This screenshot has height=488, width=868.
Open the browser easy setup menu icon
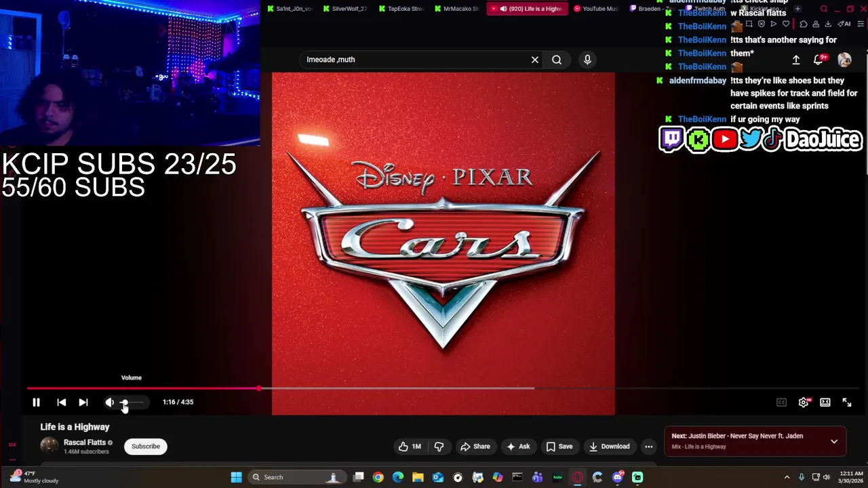pos(861,24)
